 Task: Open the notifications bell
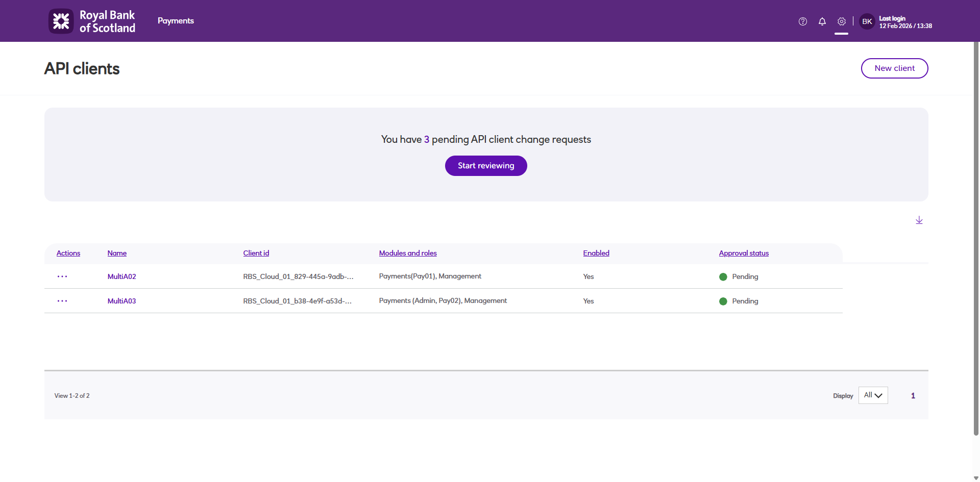(822, 21)
